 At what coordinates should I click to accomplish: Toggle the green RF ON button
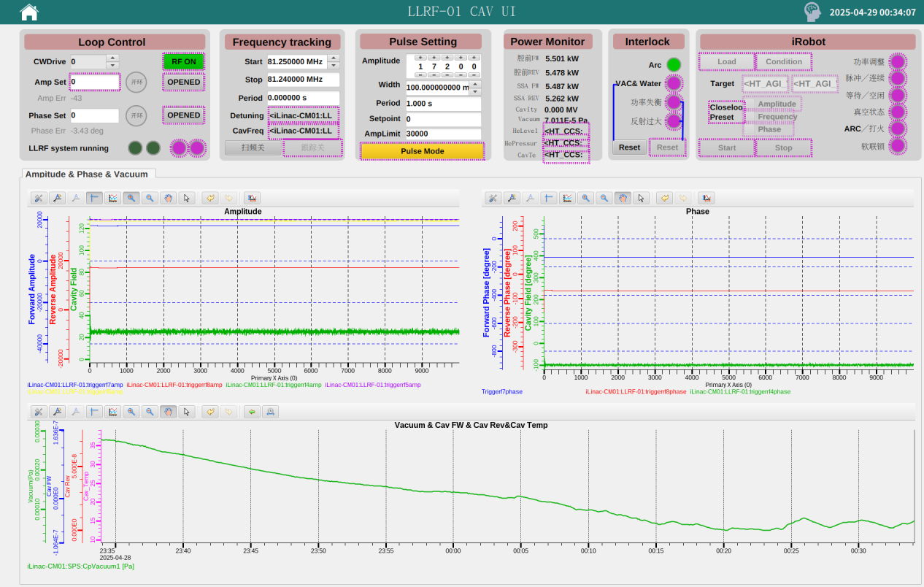click(183, 62)
